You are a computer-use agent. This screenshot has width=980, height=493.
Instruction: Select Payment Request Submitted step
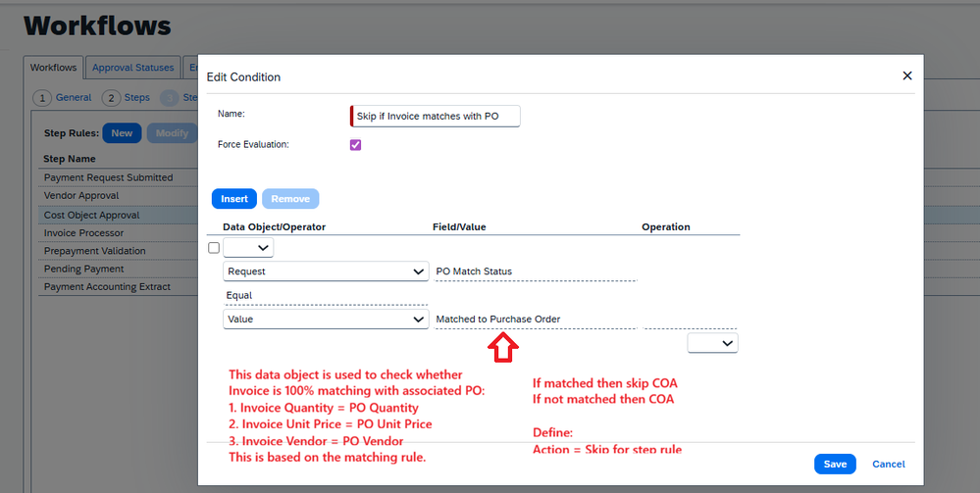(118, 177)
